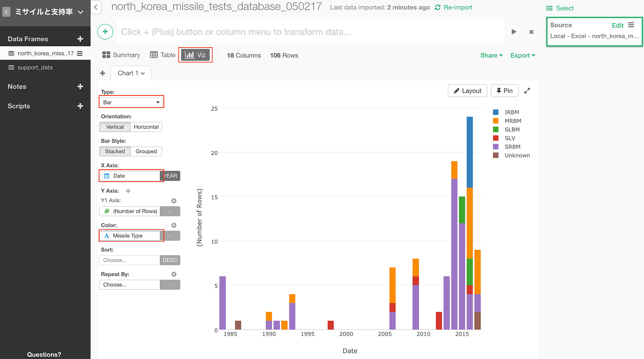The image size is (644, 359).
Task: Click the Questions? help link
Action: coord(44,355)
